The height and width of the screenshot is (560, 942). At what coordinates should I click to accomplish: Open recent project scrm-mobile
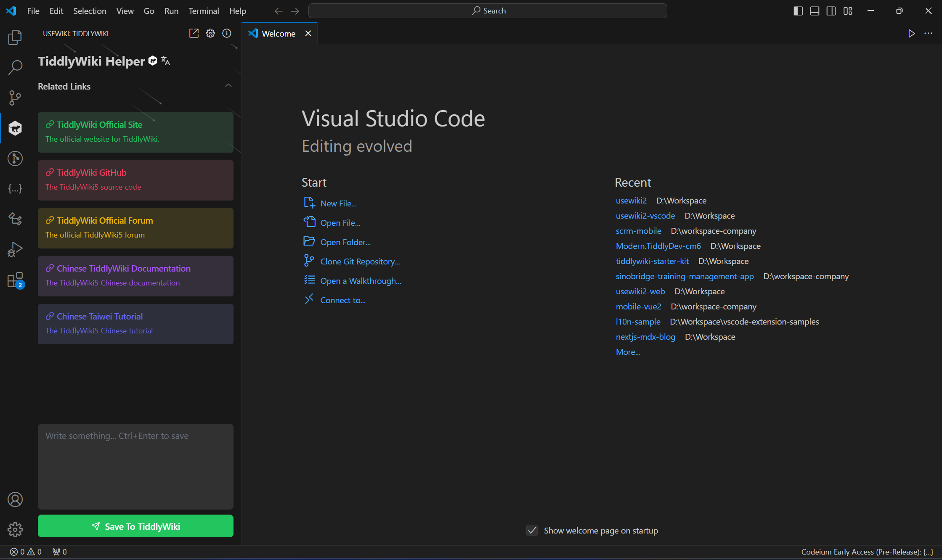pyautogui.click(x=639, y=231)
